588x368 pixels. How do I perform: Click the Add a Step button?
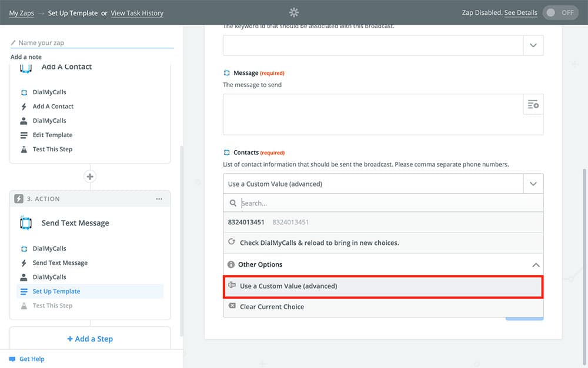pos(90,339)
